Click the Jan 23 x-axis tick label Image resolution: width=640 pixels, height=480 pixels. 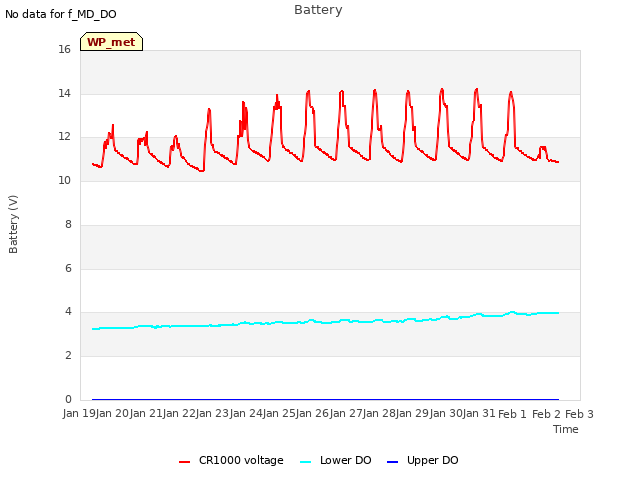[x=213, y=413]
